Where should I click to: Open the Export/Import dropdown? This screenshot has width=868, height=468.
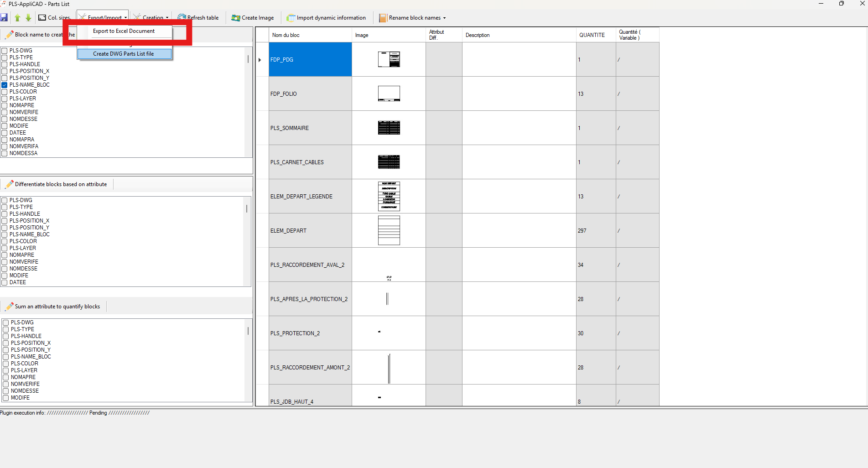(102, 18)
